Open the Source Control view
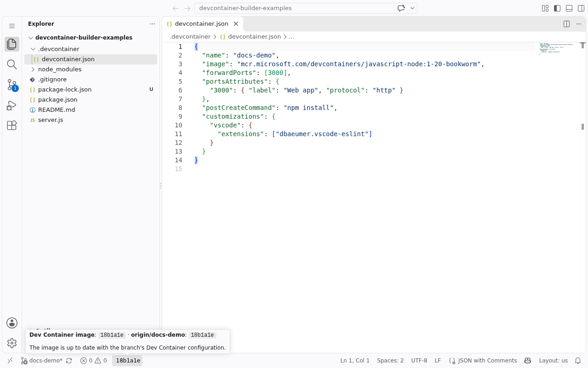588x368 pixels. point(12,85)
